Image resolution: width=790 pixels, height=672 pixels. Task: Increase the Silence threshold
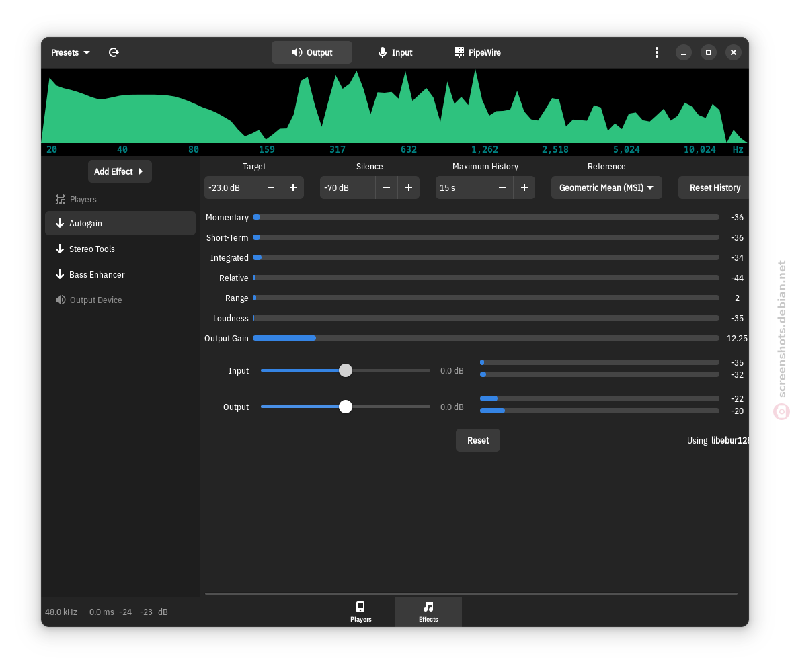click(409, 187)
